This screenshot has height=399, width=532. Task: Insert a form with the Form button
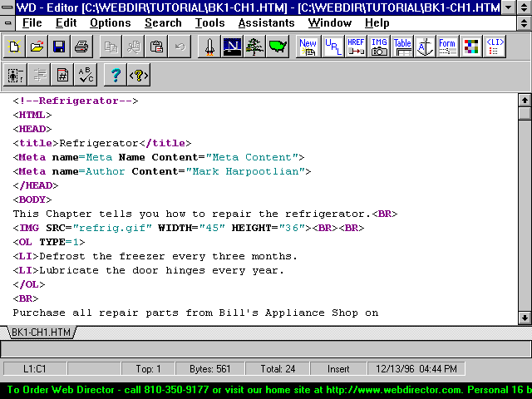(x=447, y=47)
